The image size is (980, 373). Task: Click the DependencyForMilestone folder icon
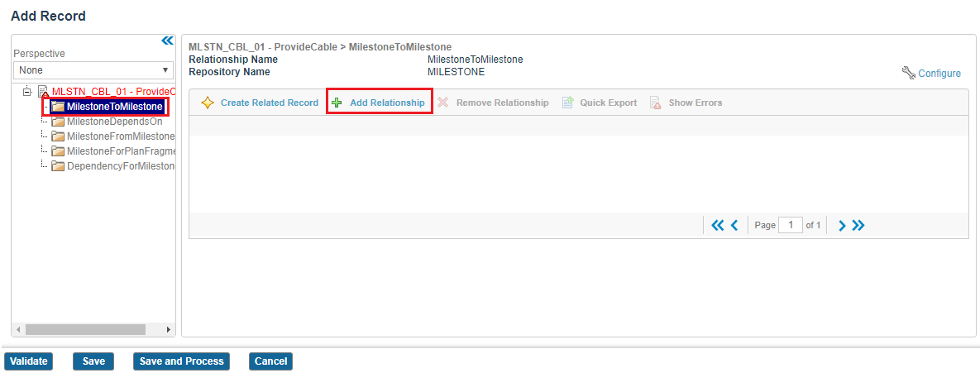58,165
